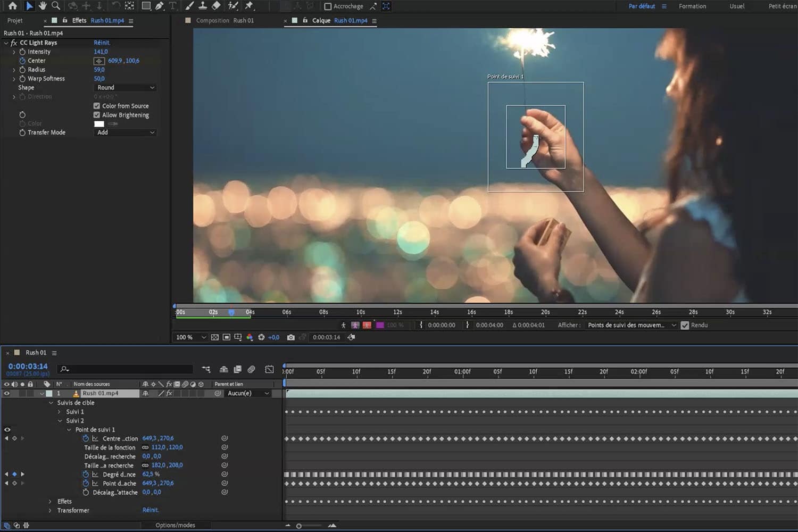The width and height of the screenshot is (798, 532).
Task: Expand the Transformer group
Action: [x=51, y=511]
